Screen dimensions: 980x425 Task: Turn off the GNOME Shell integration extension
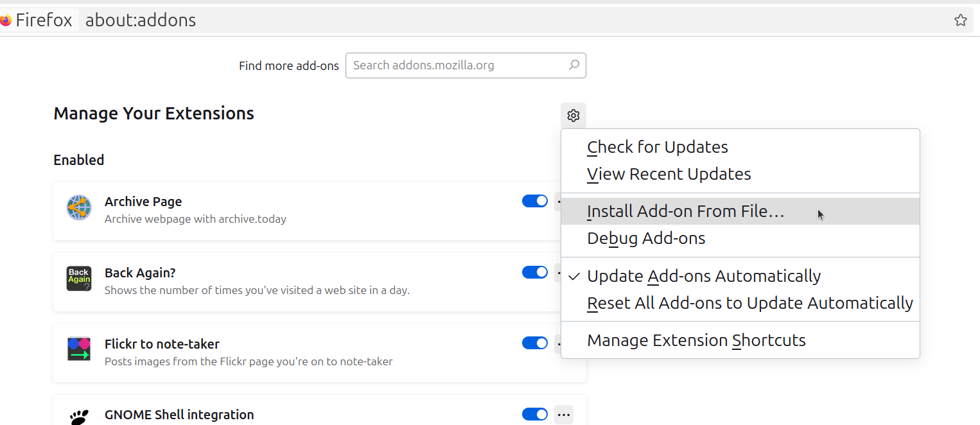point(535,414)
